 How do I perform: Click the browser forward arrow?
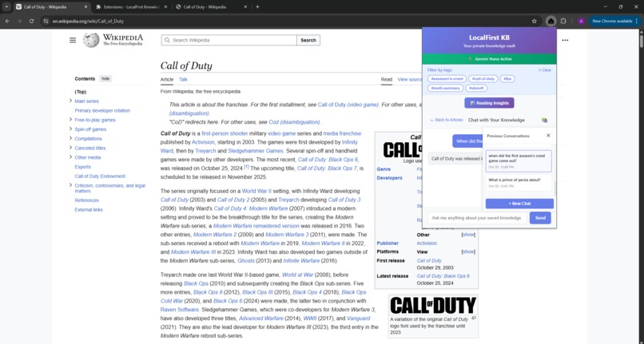point(19,21)
